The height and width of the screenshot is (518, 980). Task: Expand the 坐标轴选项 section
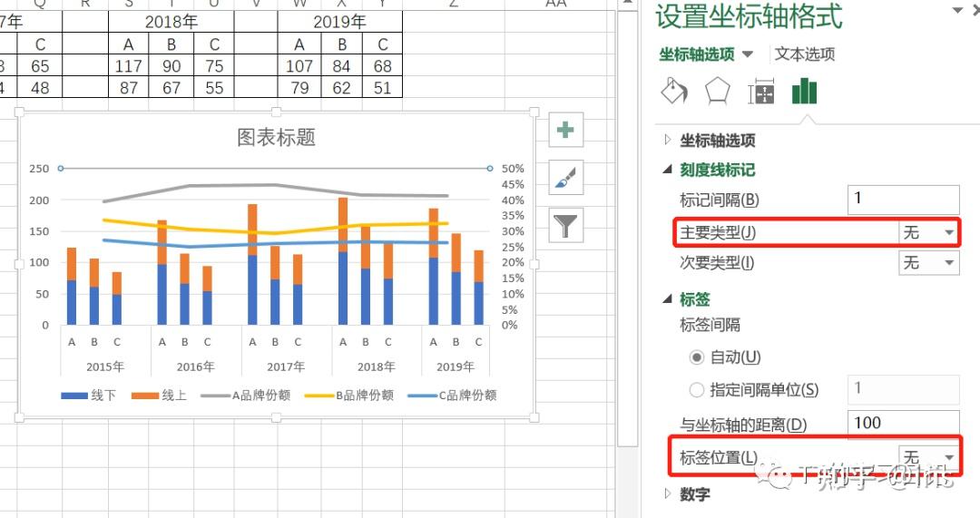(668, 140)
